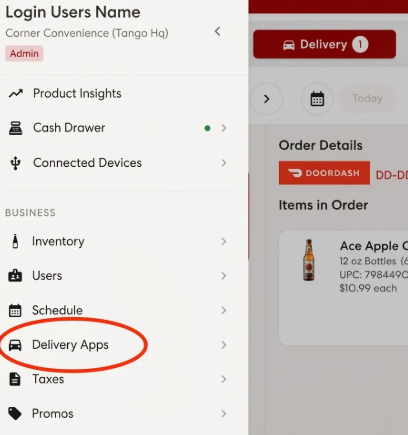This screenshot has height=435, width=408.
Task: Click the Login Users Name heading
Action: coord(73,12)
